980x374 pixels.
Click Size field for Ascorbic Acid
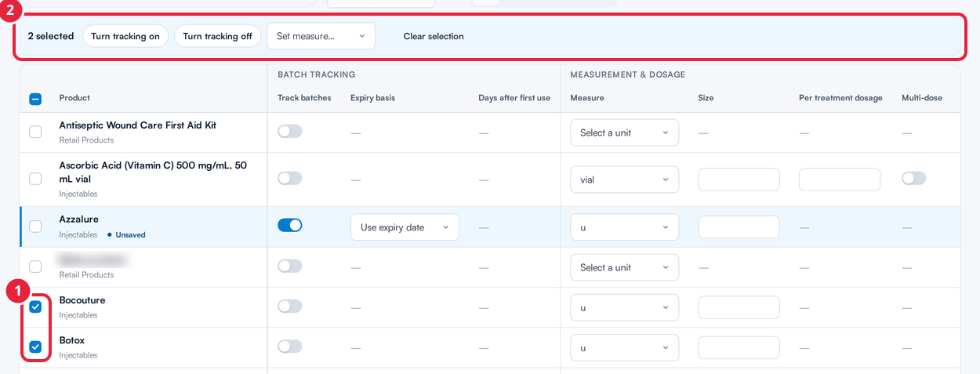click(739, 180)
